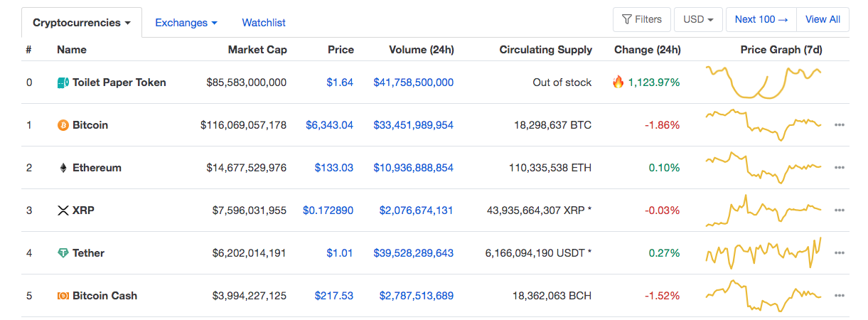
Task: Select the 110,335,538 ETH supply value
Action: pos(550,168)
